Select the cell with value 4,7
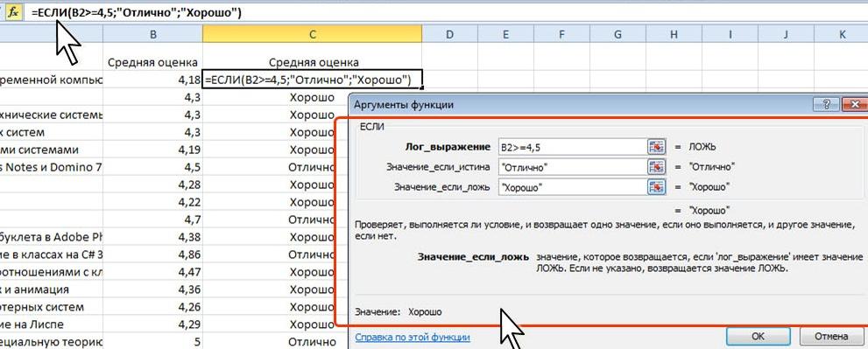868x349 pixels. (x=152, y=219)
